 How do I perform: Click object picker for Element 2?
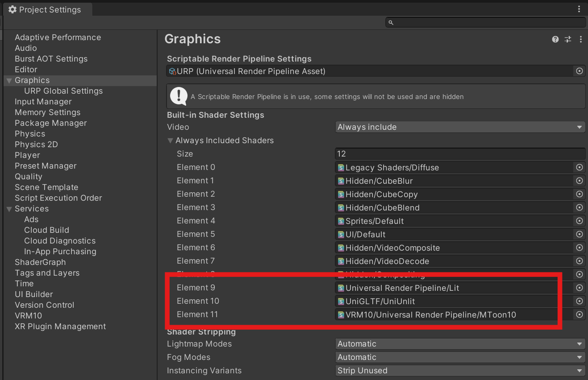580,194
